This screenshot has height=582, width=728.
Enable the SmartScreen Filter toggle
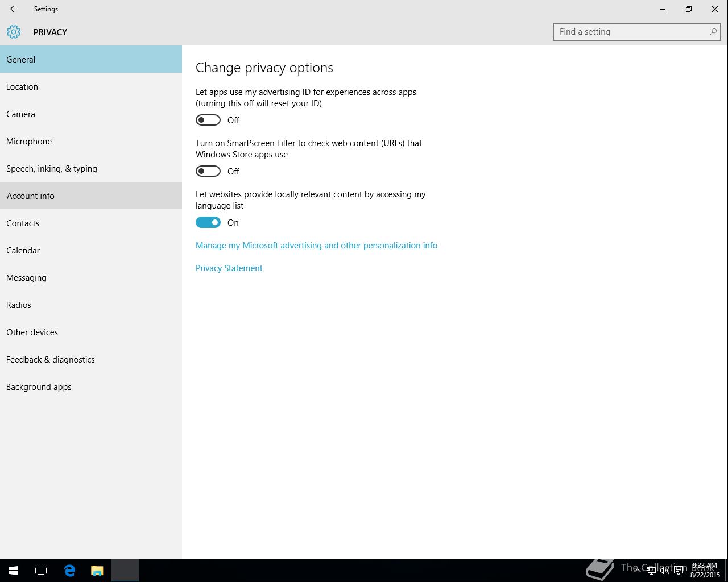[x=208, y=171]
